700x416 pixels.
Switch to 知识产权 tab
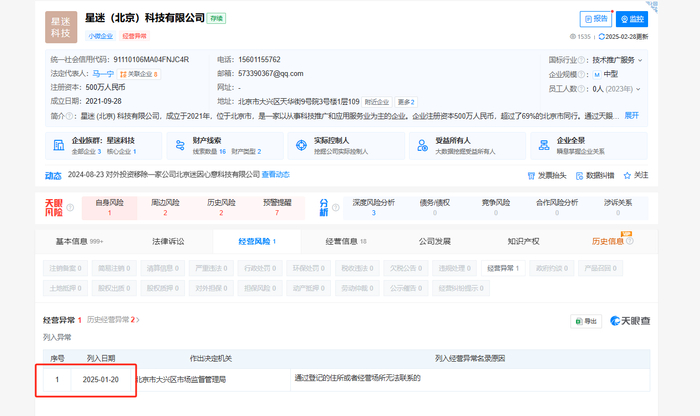pos(524,241)
